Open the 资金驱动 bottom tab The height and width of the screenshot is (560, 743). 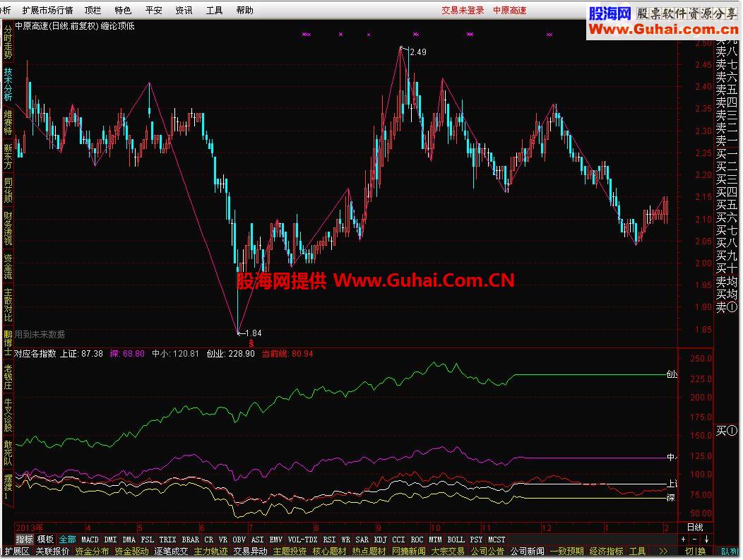pos(132,552)
